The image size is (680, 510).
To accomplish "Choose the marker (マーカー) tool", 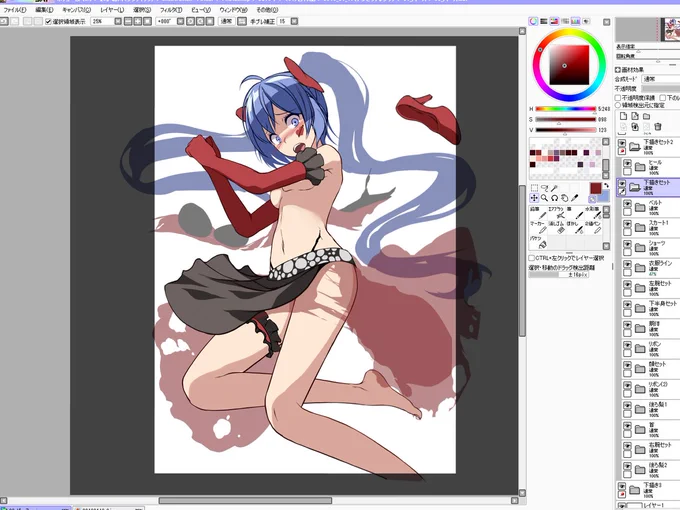I will coord(538,227).
